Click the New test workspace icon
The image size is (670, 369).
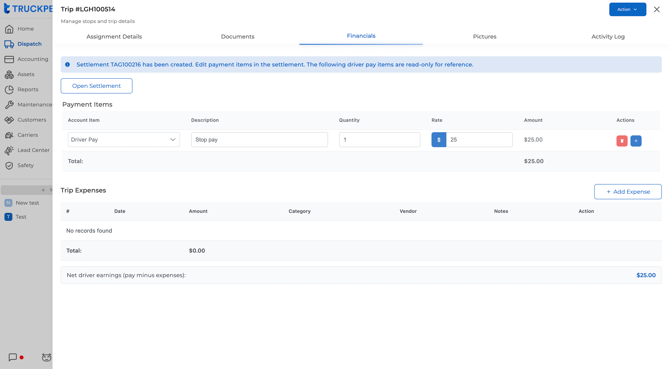click(8, 203)
